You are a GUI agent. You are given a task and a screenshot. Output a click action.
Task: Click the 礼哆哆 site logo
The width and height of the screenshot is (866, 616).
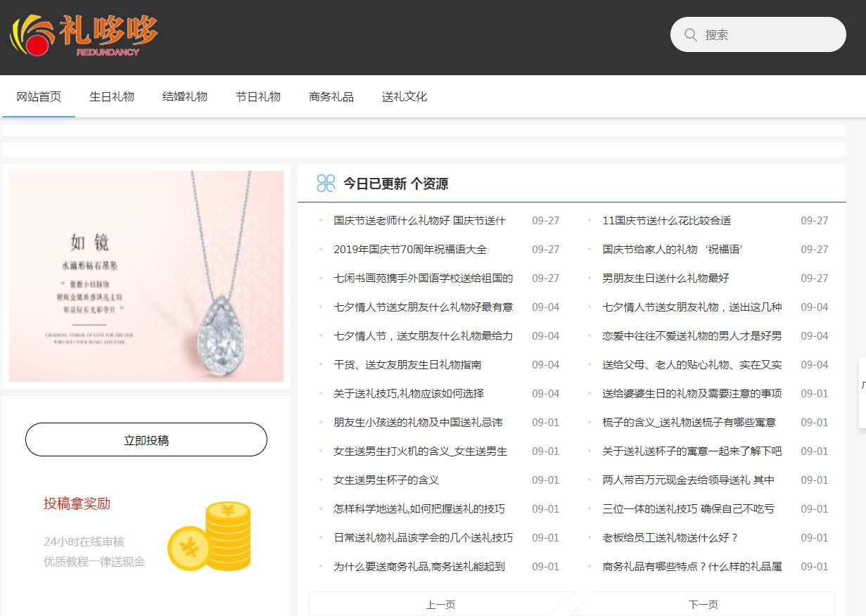tap(83, 36)
